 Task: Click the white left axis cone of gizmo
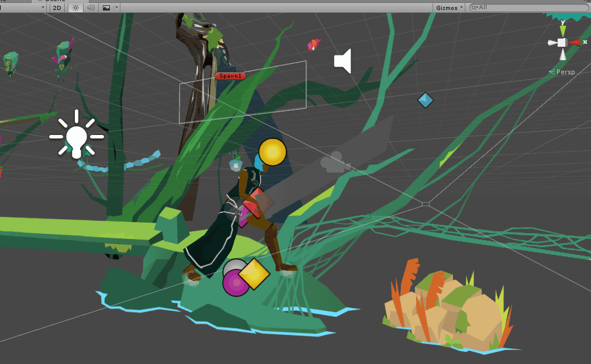pyautogui.click(x=552, y=43)
